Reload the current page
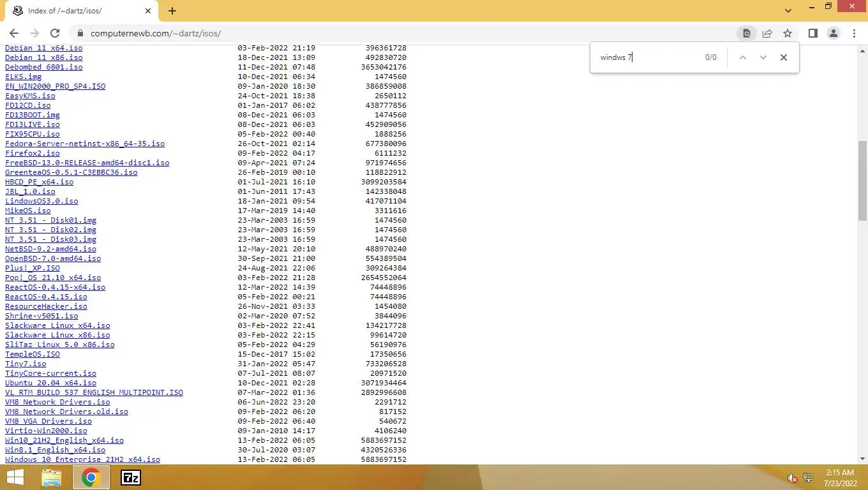Viewport: 868px width, 490px height. (x=55, y=33)
